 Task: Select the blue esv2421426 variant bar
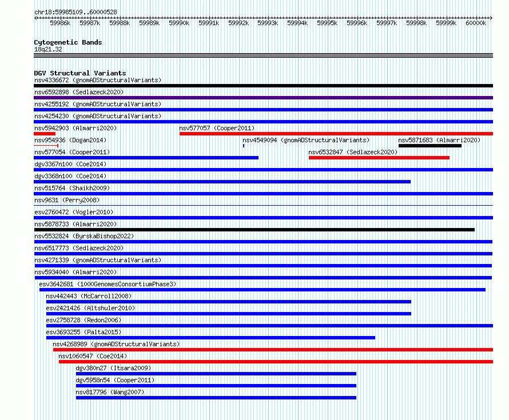coord(229,314)
